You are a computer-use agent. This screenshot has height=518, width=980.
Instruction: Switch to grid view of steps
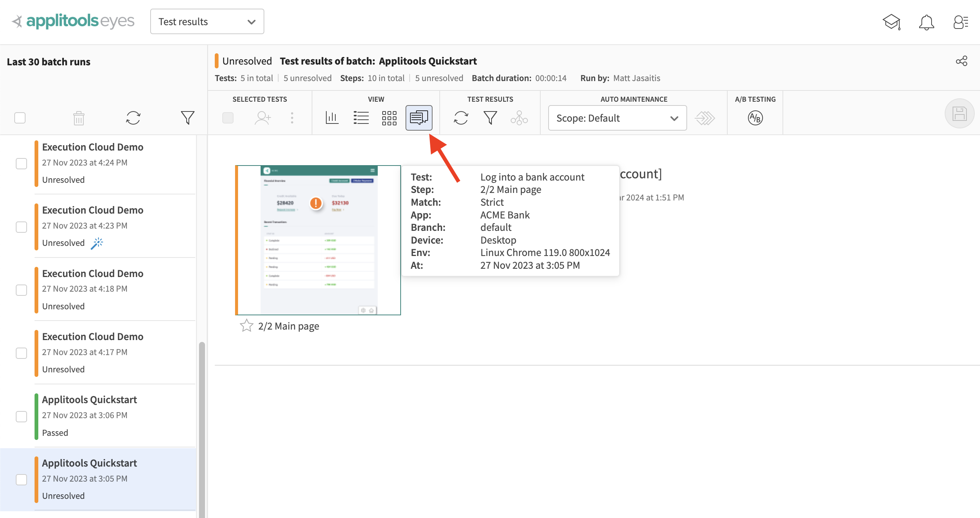[389, 118]
